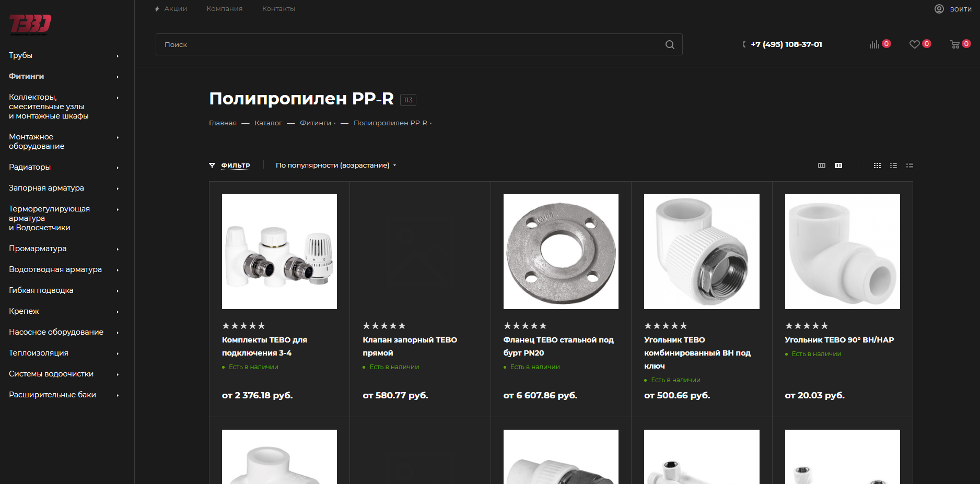
Task: Select list view icon
Action: pos(893,166)
